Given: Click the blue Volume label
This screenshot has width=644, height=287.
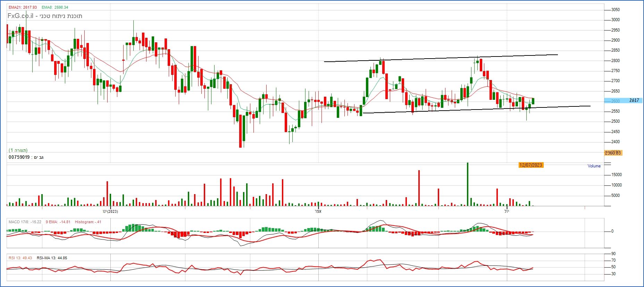Looking at the screenshot, I should click(594, 166).
